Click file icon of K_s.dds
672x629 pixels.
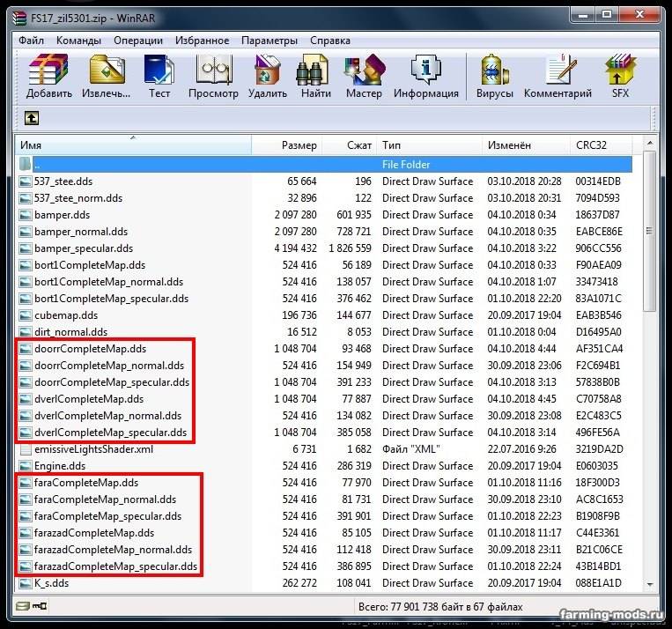click(x=26, y=583)
